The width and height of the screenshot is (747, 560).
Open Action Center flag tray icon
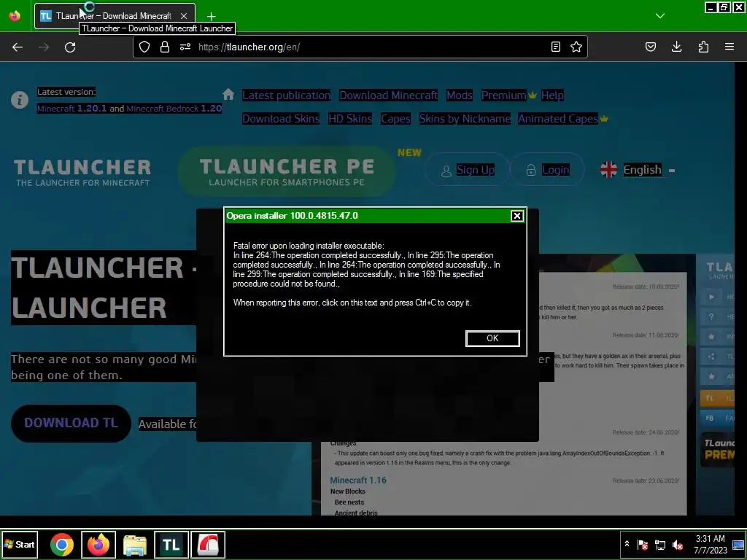coord(643,545)
